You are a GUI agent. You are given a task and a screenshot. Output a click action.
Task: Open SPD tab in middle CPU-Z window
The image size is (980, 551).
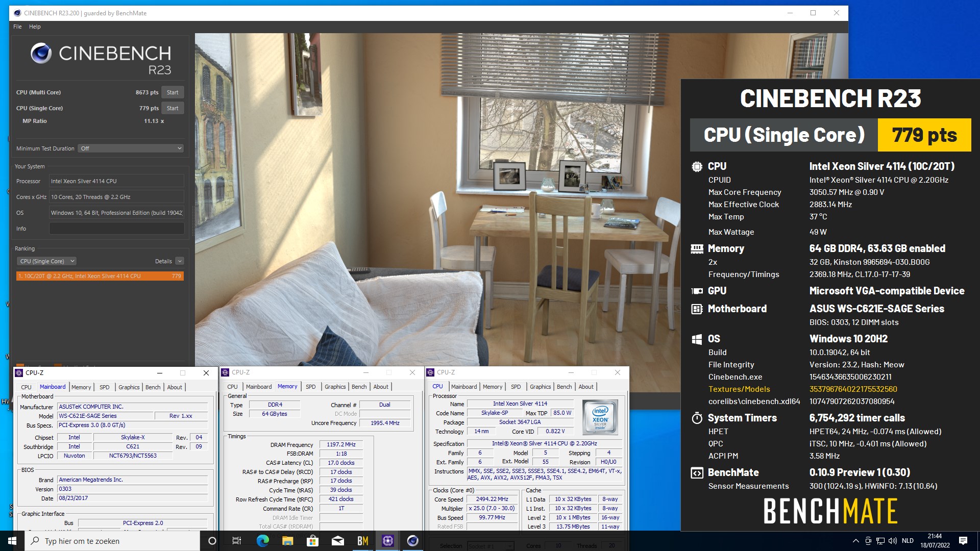pyautogui.click(x=311, y=387)
